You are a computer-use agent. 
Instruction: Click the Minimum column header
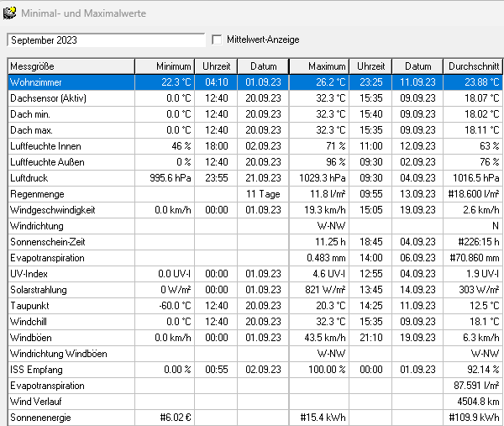click(165, 66)
